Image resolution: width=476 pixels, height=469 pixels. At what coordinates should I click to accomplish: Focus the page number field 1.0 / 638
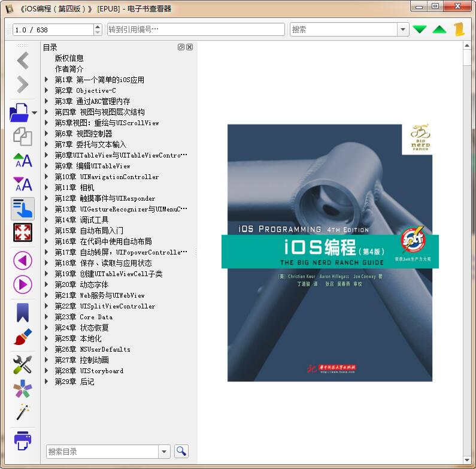(53, 30)
